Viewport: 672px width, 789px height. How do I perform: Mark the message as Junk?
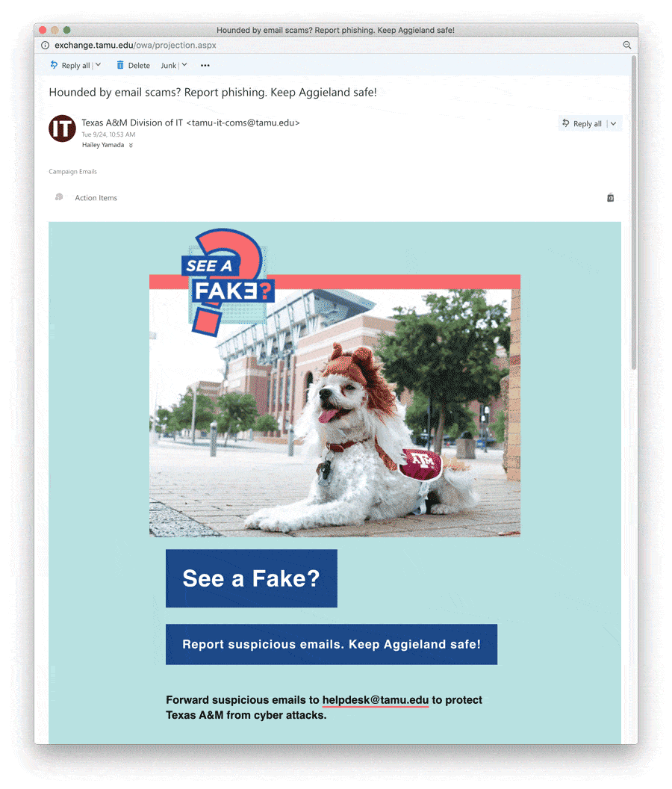pyautogui.click(x=169, y=66)
